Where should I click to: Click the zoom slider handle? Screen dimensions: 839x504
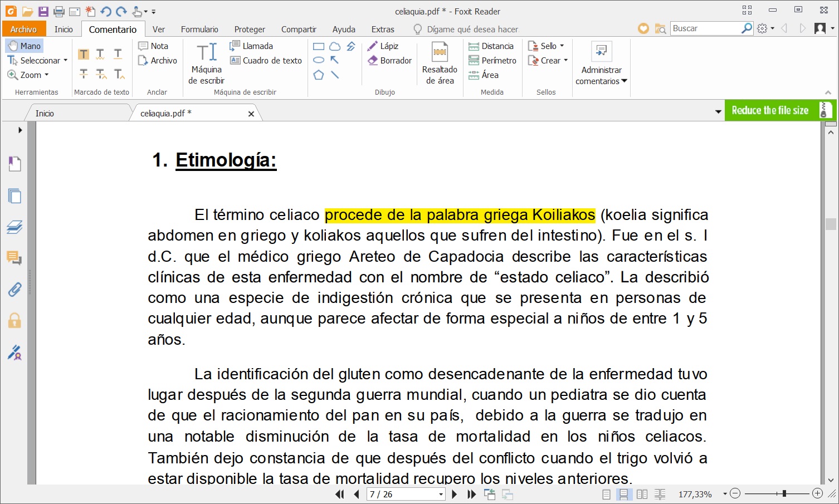pyautogui.click(x=784, y=493)
